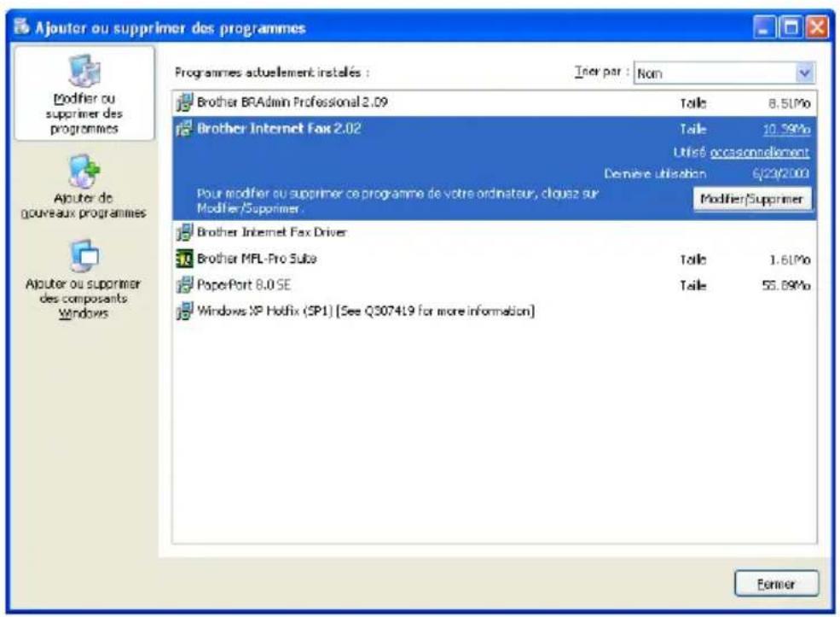Select Brother BRAdmin Professional 2.09 entry text

pos(292,102)
